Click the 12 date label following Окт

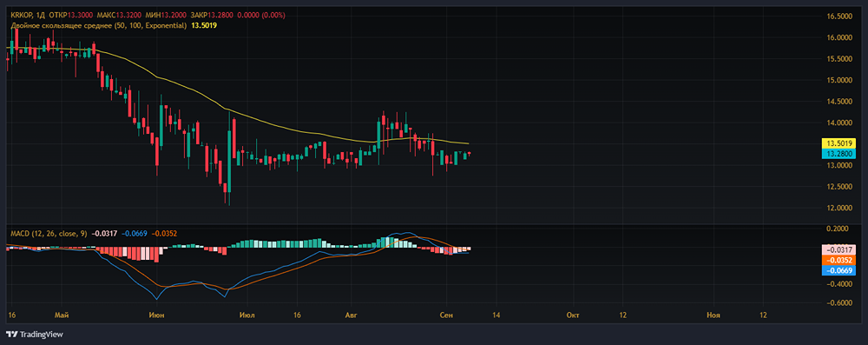pyautogui.click(x=622, y=315)
